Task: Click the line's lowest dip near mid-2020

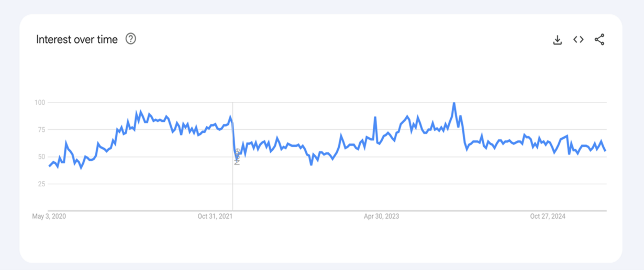Action: click(81, 168)
